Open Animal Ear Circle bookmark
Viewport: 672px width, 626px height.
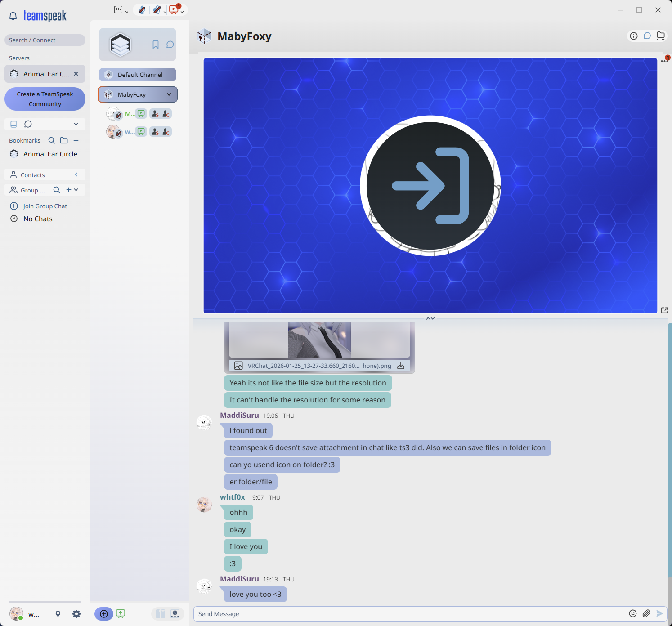pyautogui.click(x=50, y=154)
